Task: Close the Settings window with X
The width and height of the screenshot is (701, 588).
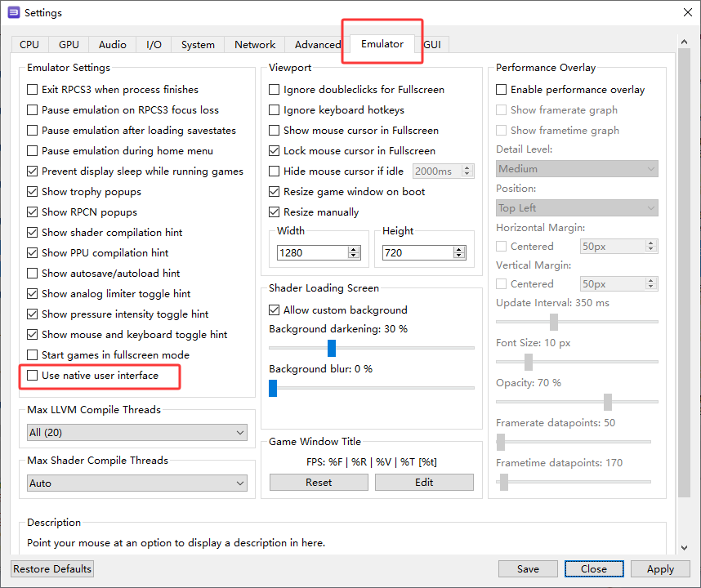Action: point(688,12)
